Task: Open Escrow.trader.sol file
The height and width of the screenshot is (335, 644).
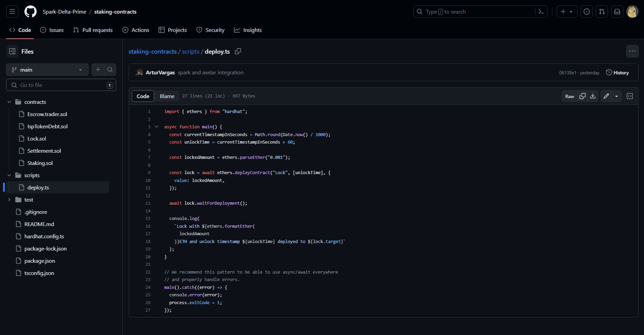Action: pos(47,114)
